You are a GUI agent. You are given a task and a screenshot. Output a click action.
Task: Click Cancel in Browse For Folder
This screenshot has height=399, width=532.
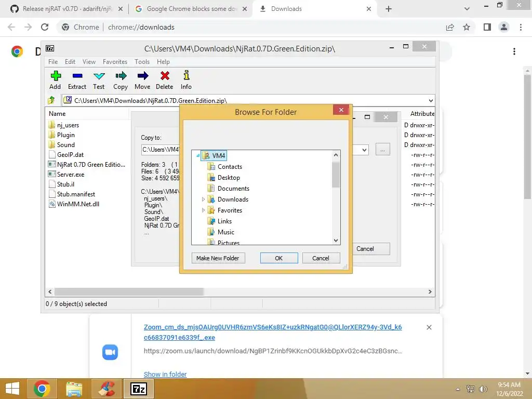click(x=321, y=258)
